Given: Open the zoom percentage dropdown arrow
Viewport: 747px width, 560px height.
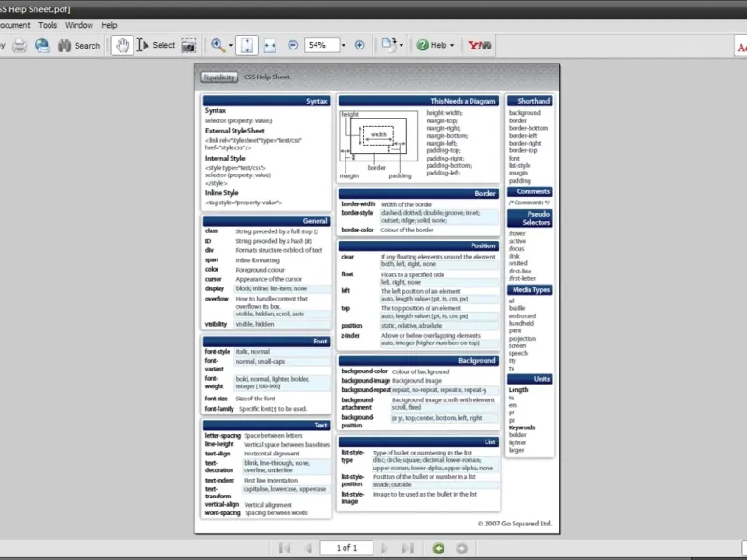Looking at the screenshot, I should coord(344,45).
